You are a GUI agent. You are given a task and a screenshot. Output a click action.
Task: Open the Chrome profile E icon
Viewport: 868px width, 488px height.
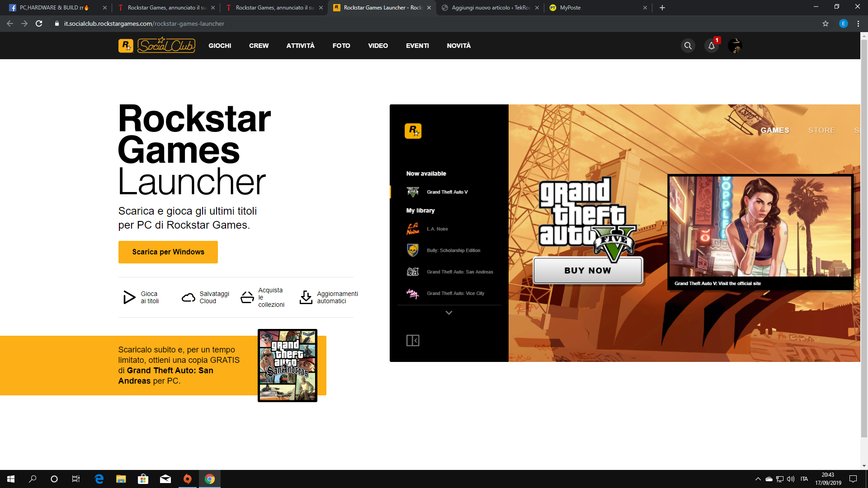(843, 23)
